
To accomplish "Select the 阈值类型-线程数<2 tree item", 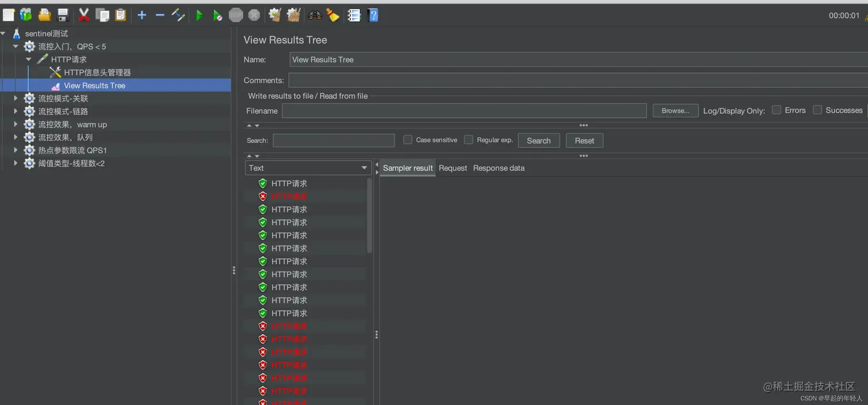I will (x=71, y=163).
